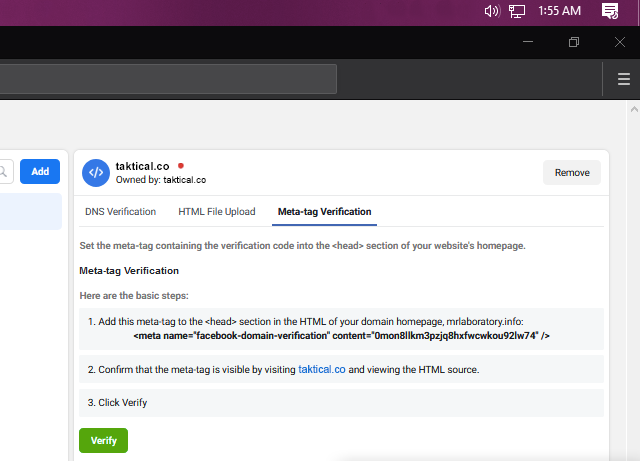
Task: Click the facebook-domain-verification meta tag code
Action: (341, 336)
